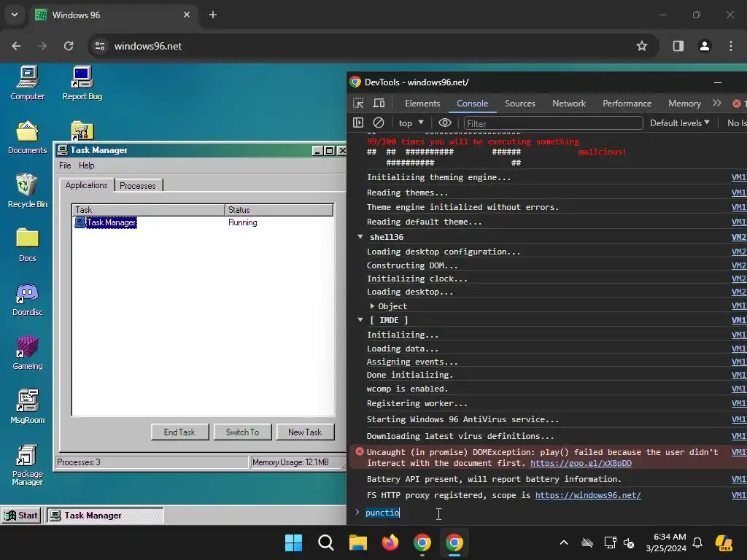Open a new tab with the plus icon
747x560 pixels.
(213, 15)
